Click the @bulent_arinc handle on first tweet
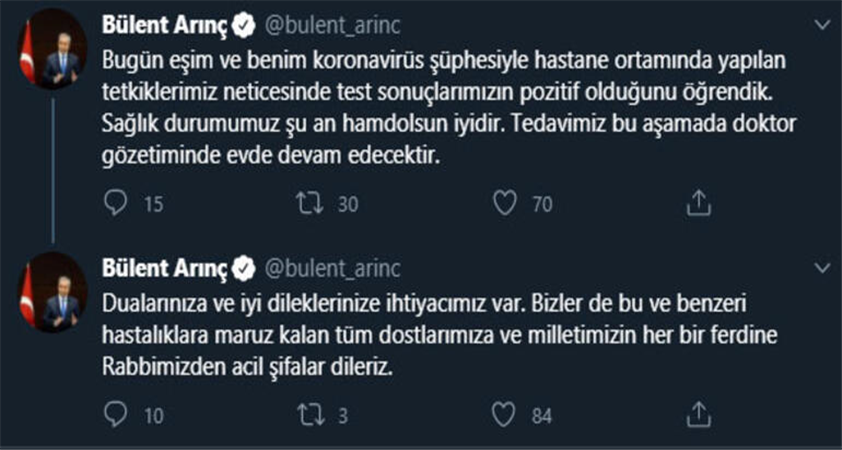The height and width of the screenshot is (450, 842). click(x=320, y=23)
